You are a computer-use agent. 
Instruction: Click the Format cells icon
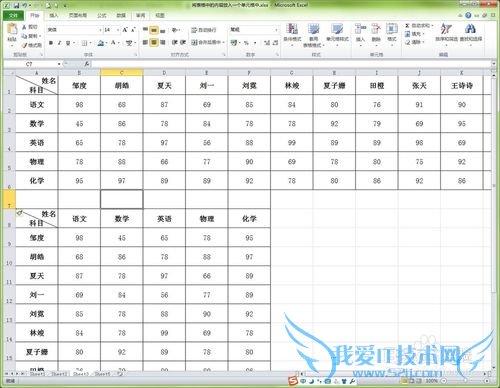[x=392, y=29]
